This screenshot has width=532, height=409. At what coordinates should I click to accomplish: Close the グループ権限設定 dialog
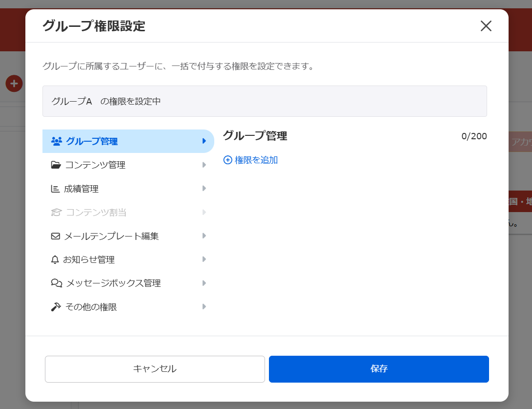coord(486,26)
